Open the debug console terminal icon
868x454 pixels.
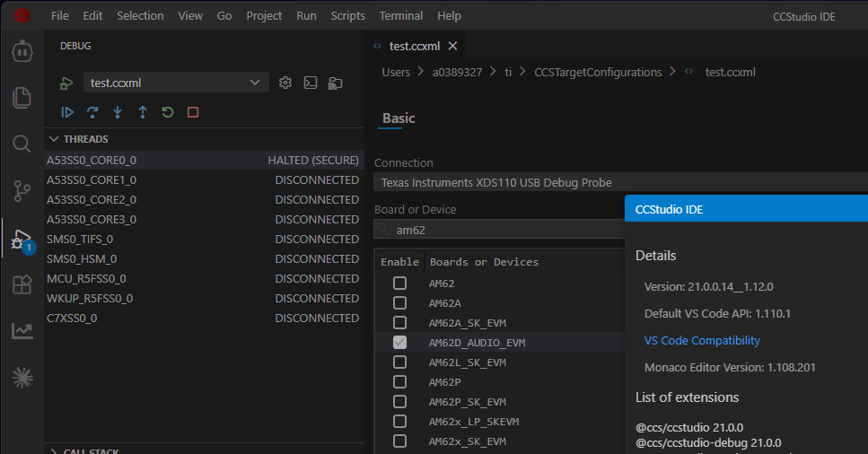pyautogui.click(x=310, y=83)
